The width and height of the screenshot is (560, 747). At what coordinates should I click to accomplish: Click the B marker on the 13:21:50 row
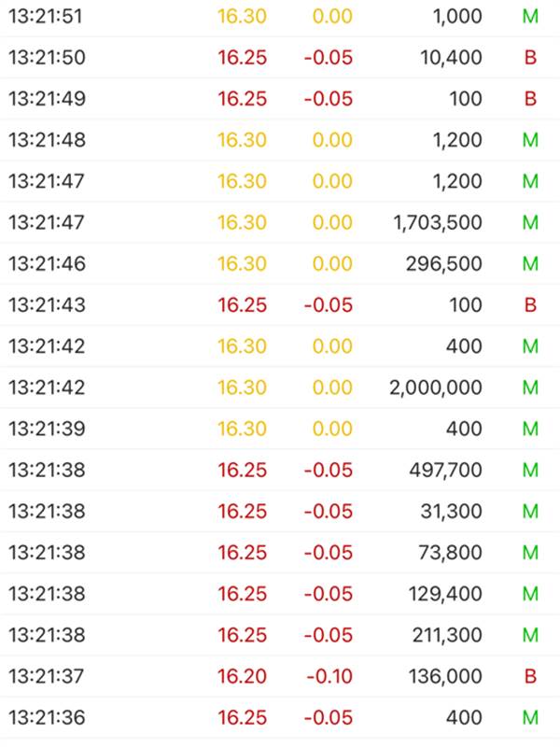(x=530, y=57)
